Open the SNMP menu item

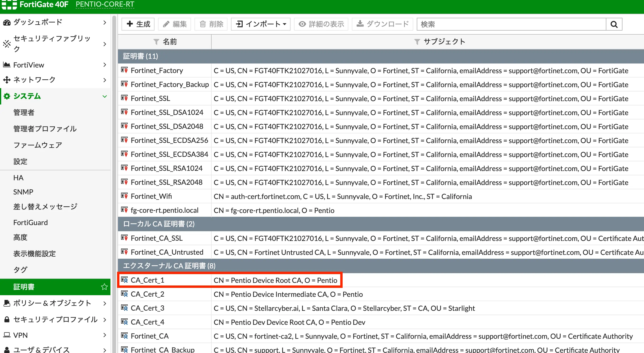pos(23,192)
